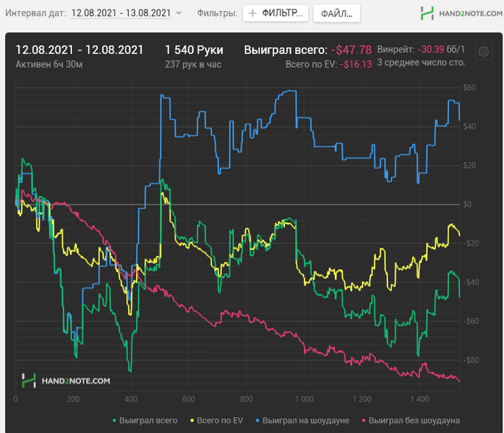
Task: Click the 'Интервал дат' label
Action: point(35,13)
